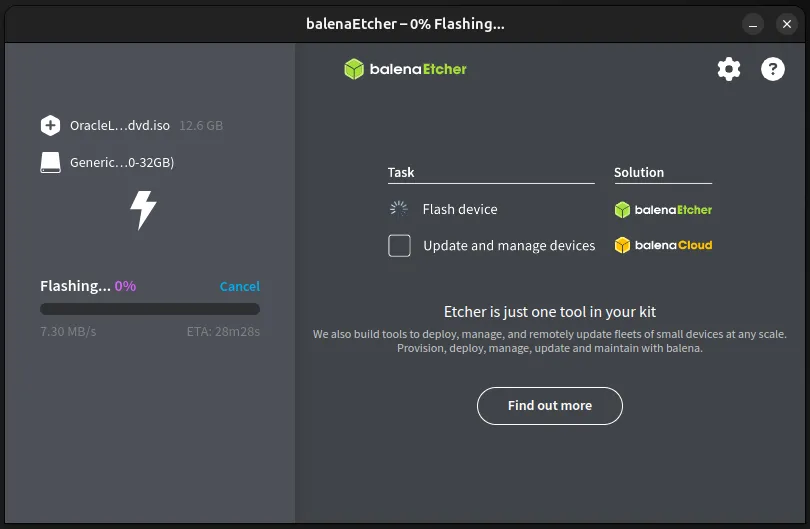Click the balenaCloud logo under Solution
This screenshot has width=810, height=529.
(x=663, y=245)
